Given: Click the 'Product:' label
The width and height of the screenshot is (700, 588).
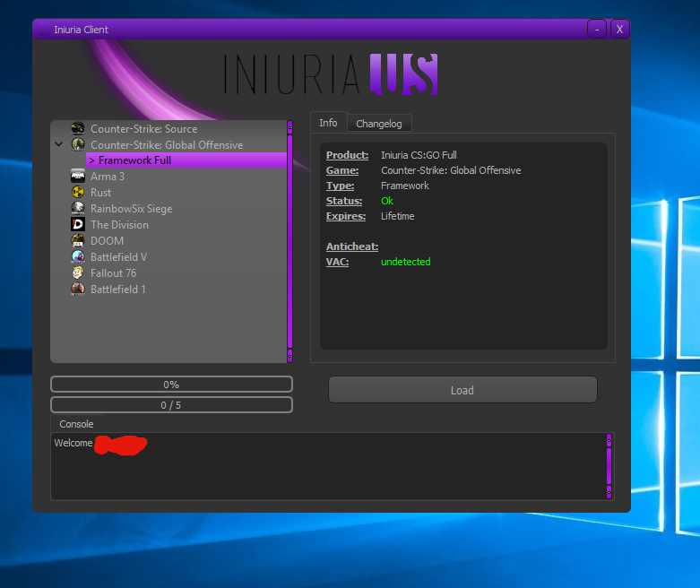Looking at the screenshot, I should click(x=348, y=155).
